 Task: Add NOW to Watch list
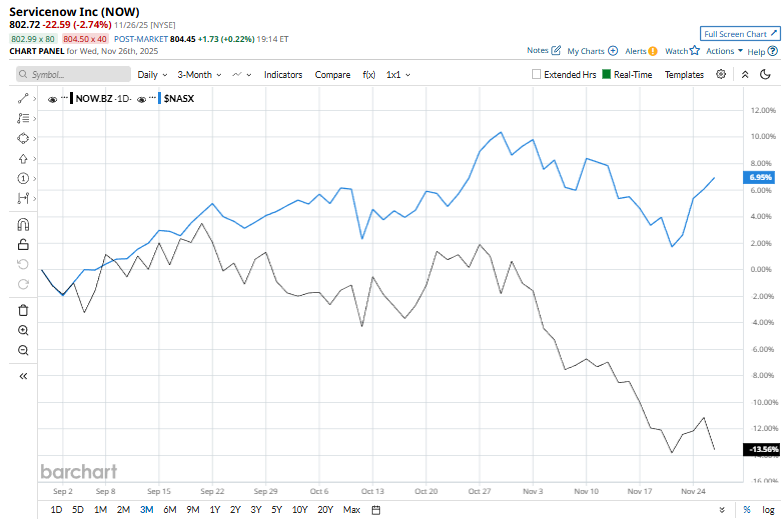682,51
